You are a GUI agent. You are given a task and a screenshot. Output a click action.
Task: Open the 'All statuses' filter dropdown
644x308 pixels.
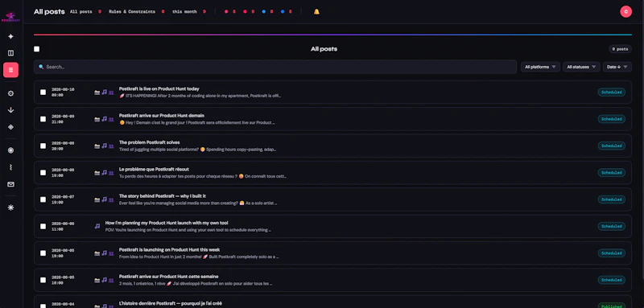(x=581, y=67)
